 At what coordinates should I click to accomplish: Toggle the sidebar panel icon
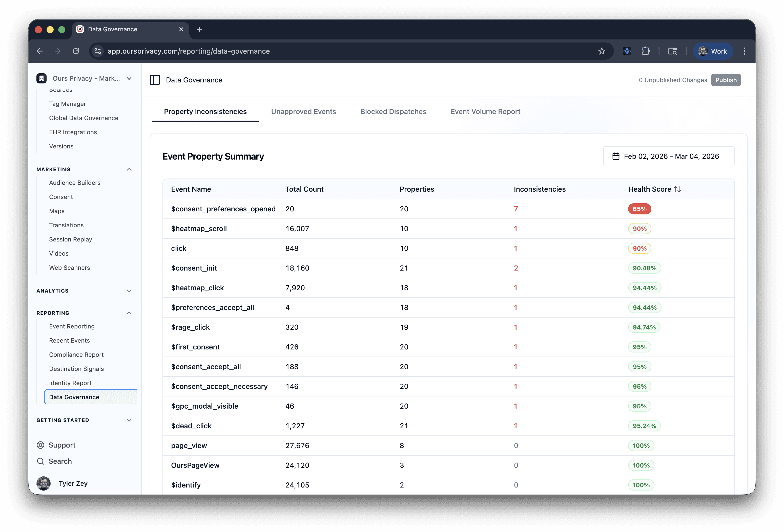tap(155, 80)
